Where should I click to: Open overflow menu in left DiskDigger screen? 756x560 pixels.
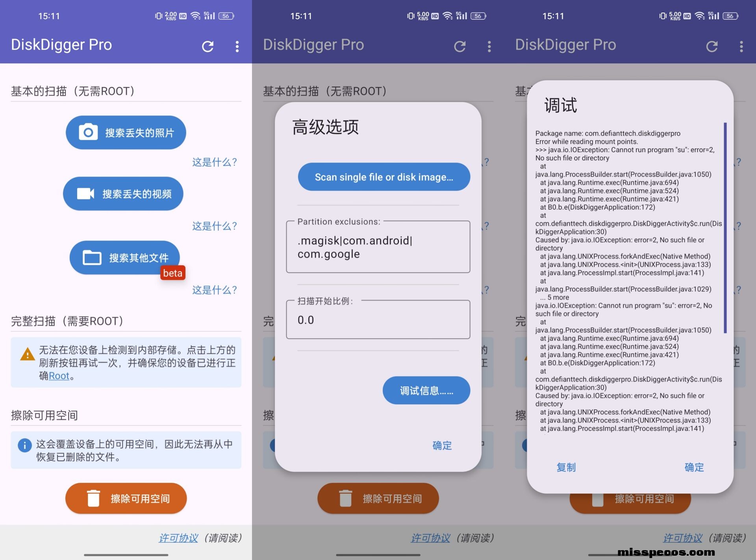237,46
